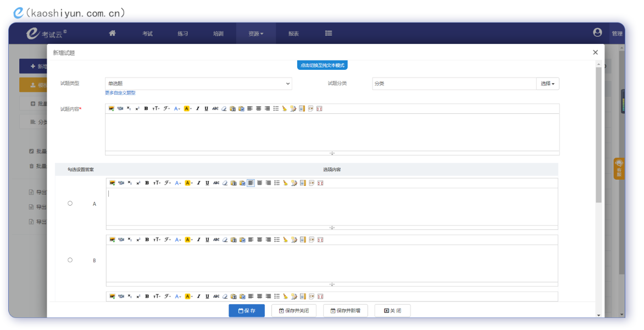Toggle Italic in the question content toolbar
Image resolution: width=644 pixels, height=330 pixels.
click(198, 109)
